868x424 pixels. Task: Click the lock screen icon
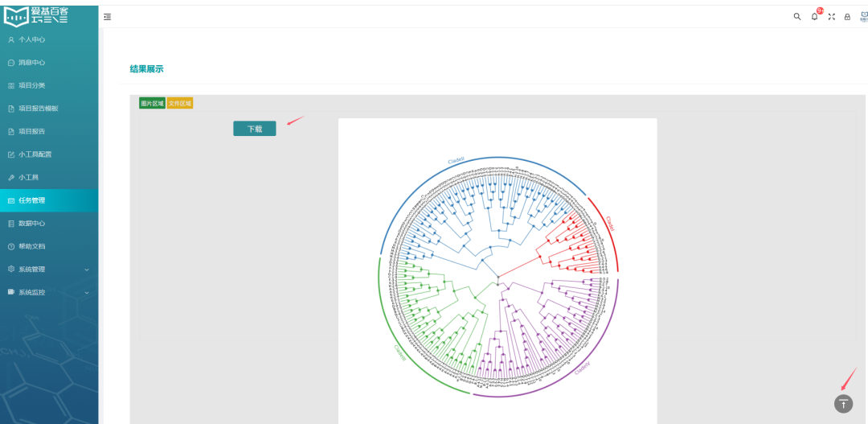click(847, 17)
